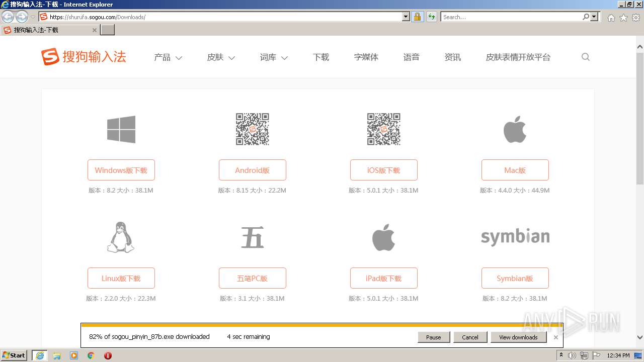Open the file explorer taskbar icon
Image resolution: width=644 pixels, height=362 pixels.
(57, 355)
